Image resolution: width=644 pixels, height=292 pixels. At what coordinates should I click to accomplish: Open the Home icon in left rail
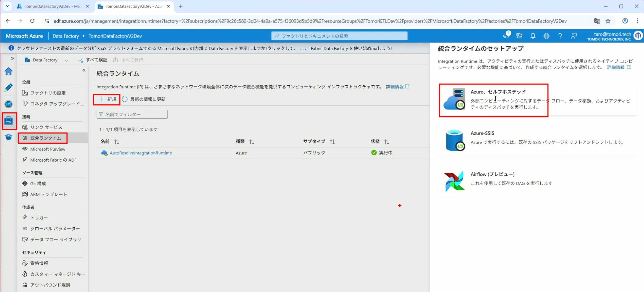(x=9, y=72)
